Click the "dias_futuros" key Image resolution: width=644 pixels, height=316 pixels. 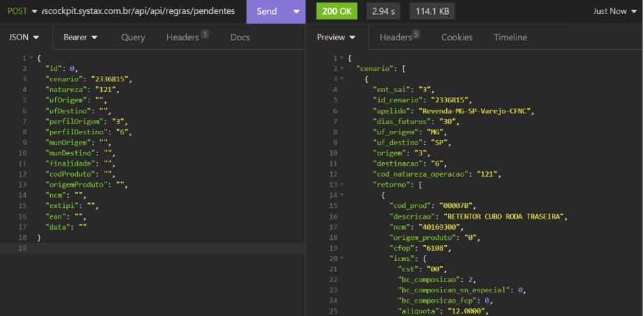tap(401, 122)
